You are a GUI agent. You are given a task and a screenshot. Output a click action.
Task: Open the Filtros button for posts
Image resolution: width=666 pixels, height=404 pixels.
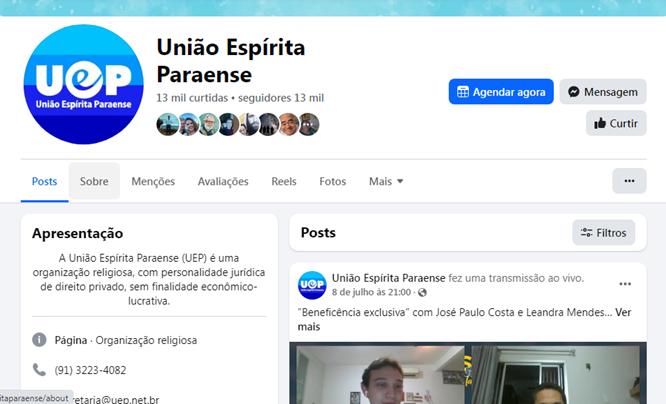pos(604,233)
